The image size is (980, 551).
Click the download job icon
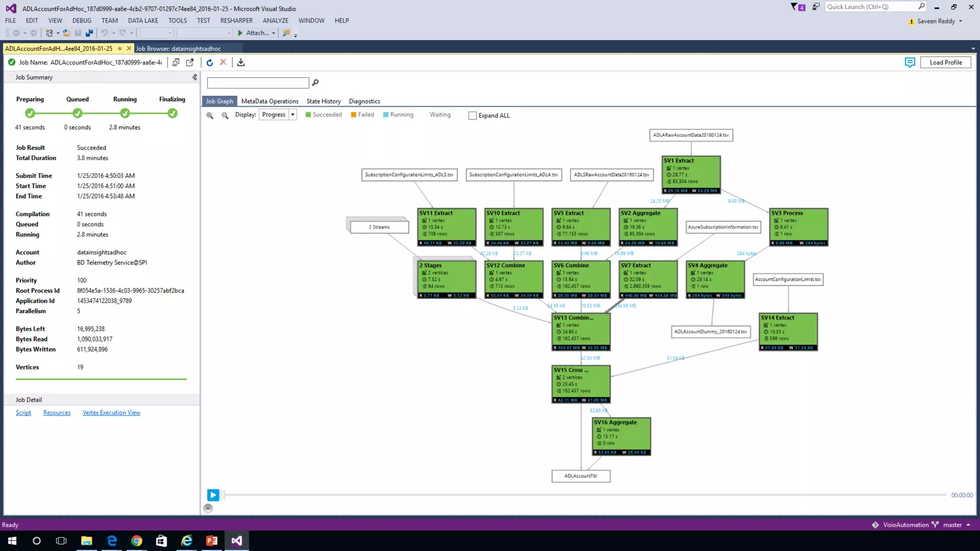coord(241,63)
